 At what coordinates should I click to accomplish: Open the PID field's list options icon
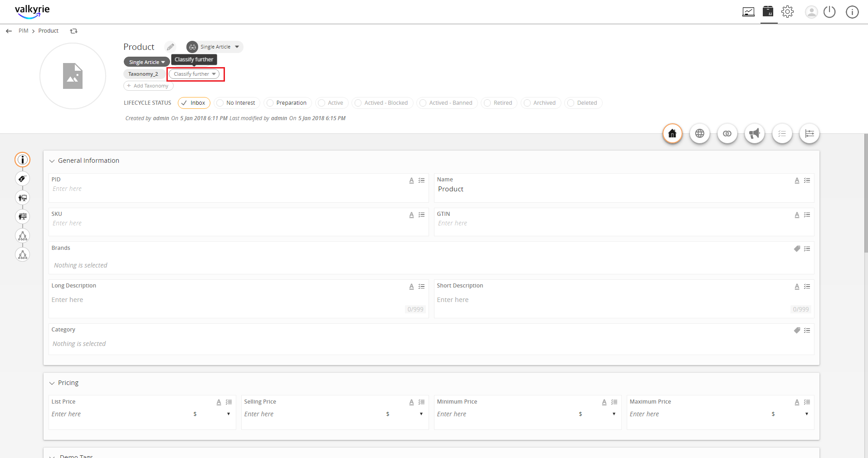tap(421, 180)
